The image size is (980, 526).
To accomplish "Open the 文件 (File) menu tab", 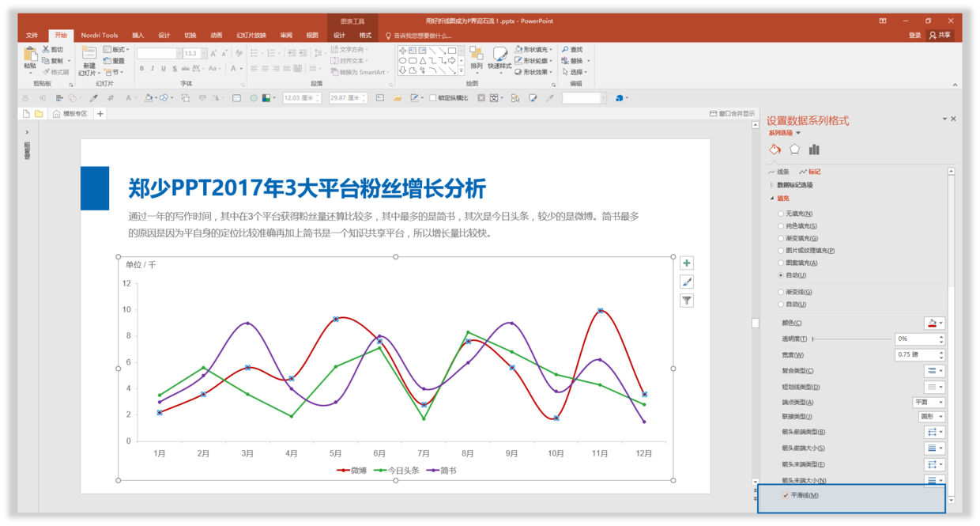I will coord(32,36).
